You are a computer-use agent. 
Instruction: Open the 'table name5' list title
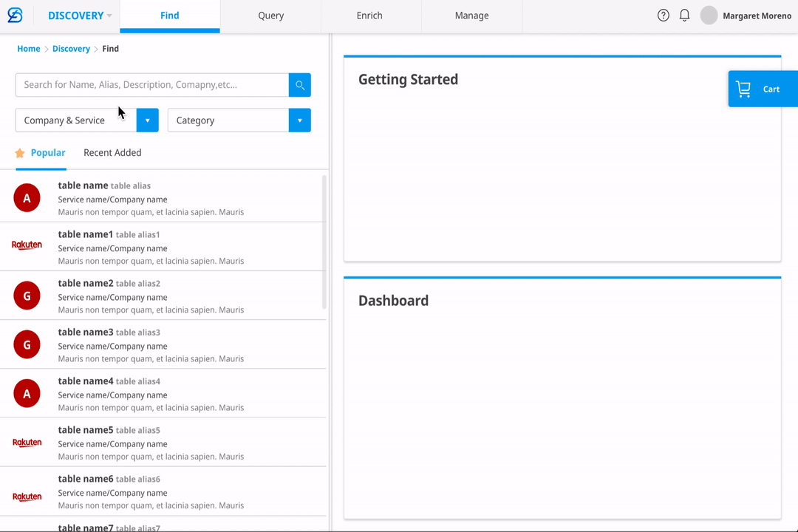tap(86, 430)
